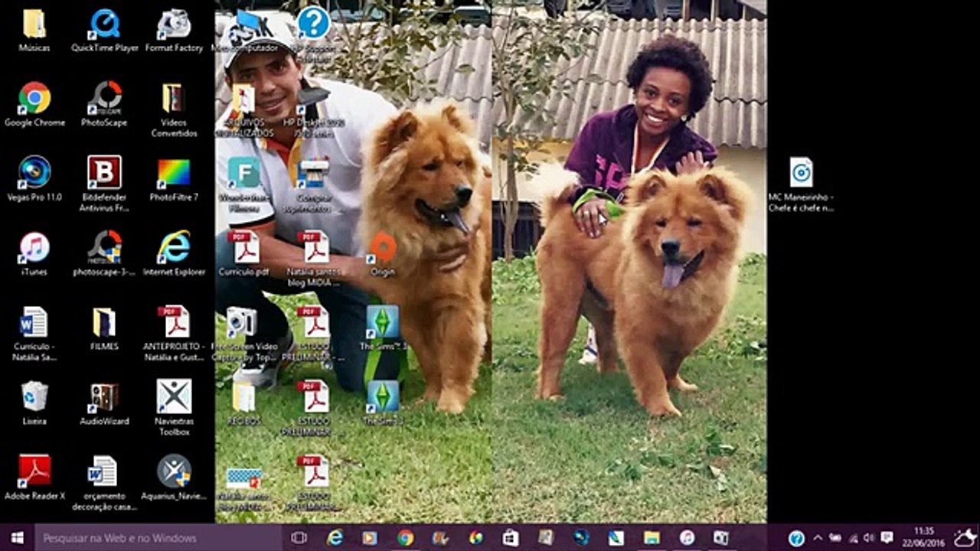
Task: Open the network connections tray icon
Action: click(x=853, y=538)
